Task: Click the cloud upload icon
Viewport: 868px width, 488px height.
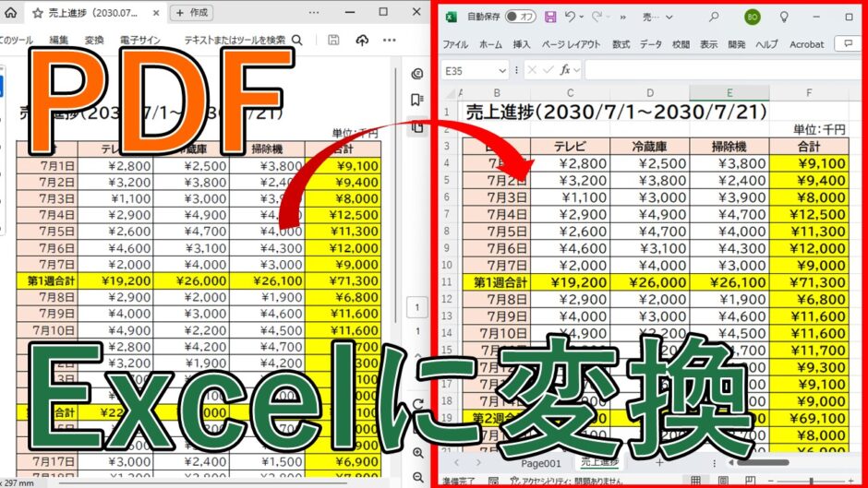Action: coord(362,40)
